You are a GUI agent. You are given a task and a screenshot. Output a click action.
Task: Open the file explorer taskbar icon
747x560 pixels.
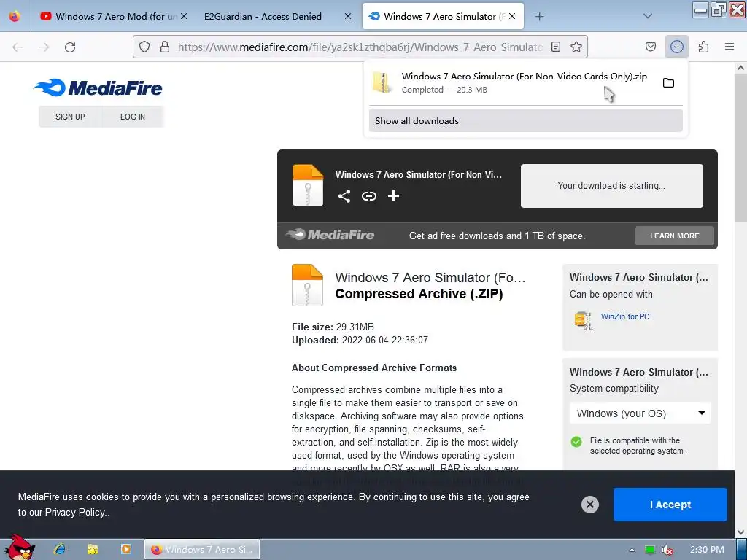[x=93, y=549]
